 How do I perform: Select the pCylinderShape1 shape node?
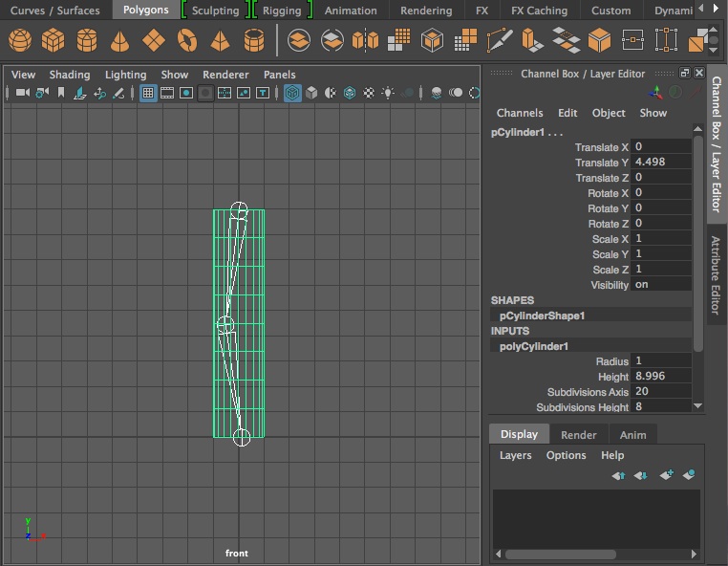coord(542,316)
